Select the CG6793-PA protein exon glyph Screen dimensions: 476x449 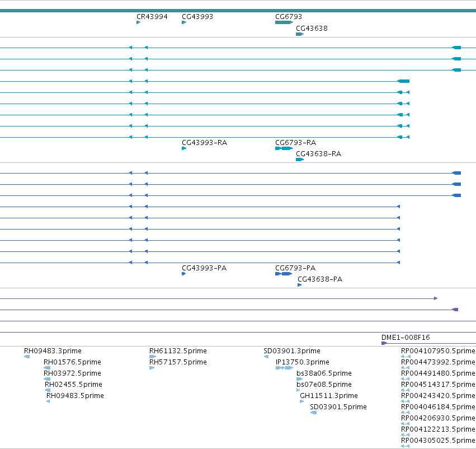284,274
